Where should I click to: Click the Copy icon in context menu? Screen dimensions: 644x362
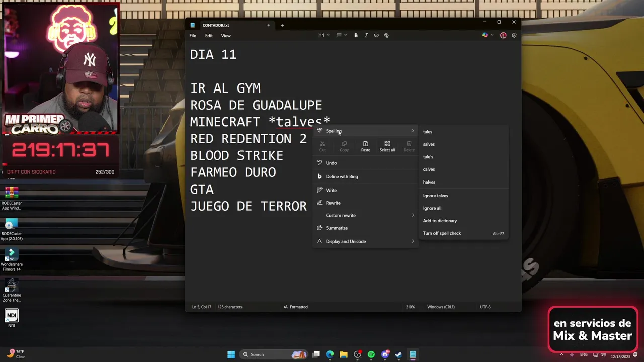tap(344, 146)
